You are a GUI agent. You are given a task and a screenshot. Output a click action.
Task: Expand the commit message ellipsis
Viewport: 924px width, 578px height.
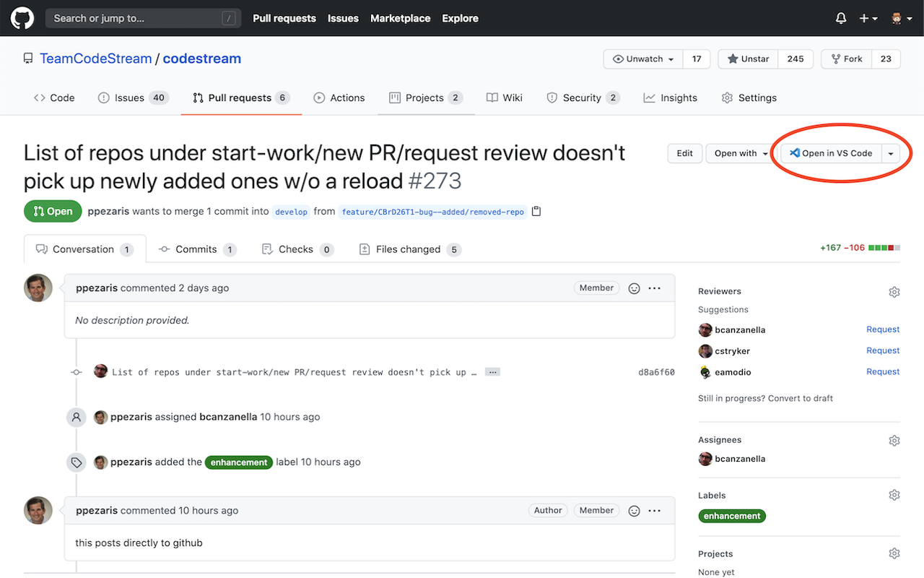click(492, 372)
